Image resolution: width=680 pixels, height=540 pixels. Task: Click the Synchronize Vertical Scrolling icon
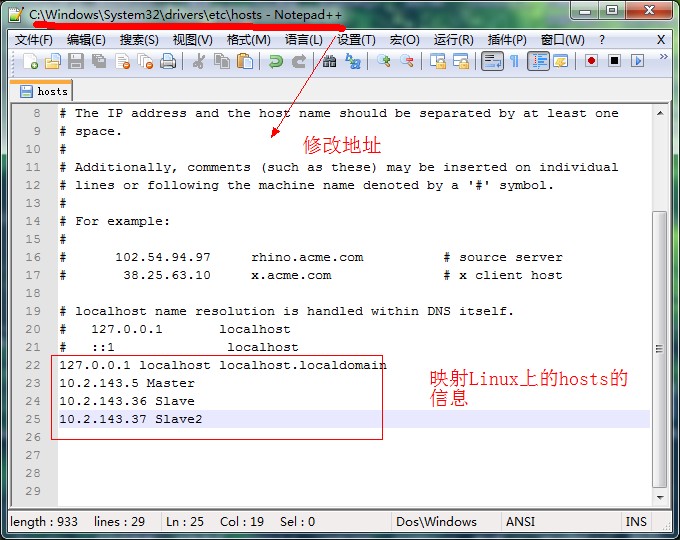point(438,61)
